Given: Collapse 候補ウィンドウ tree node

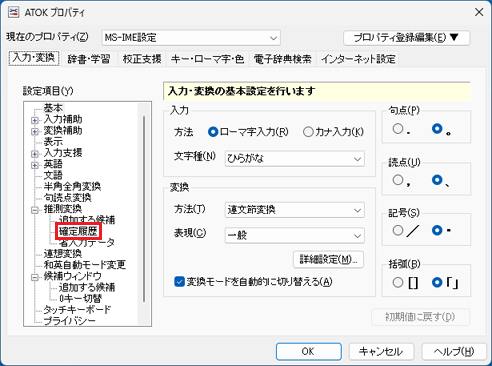Looking at the screenshot, I should [x=35, y=277].
